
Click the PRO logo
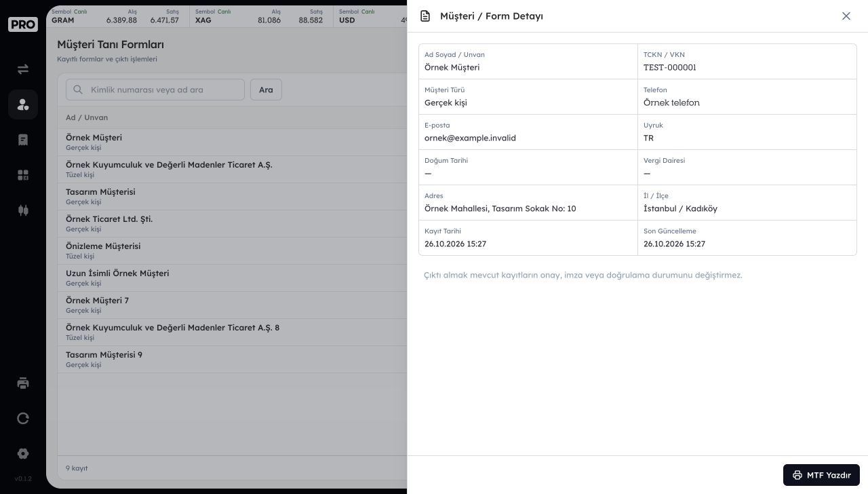(x=23, y=24)
